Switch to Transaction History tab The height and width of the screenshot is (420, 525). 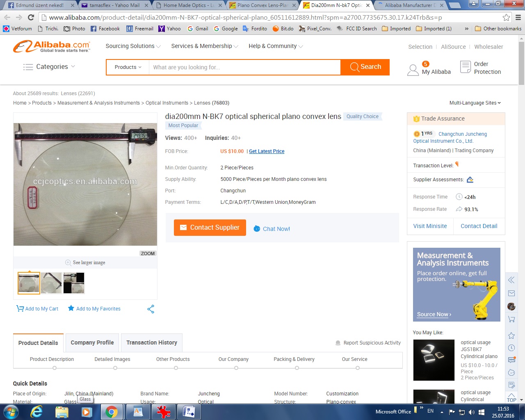(x=152, y=342)
